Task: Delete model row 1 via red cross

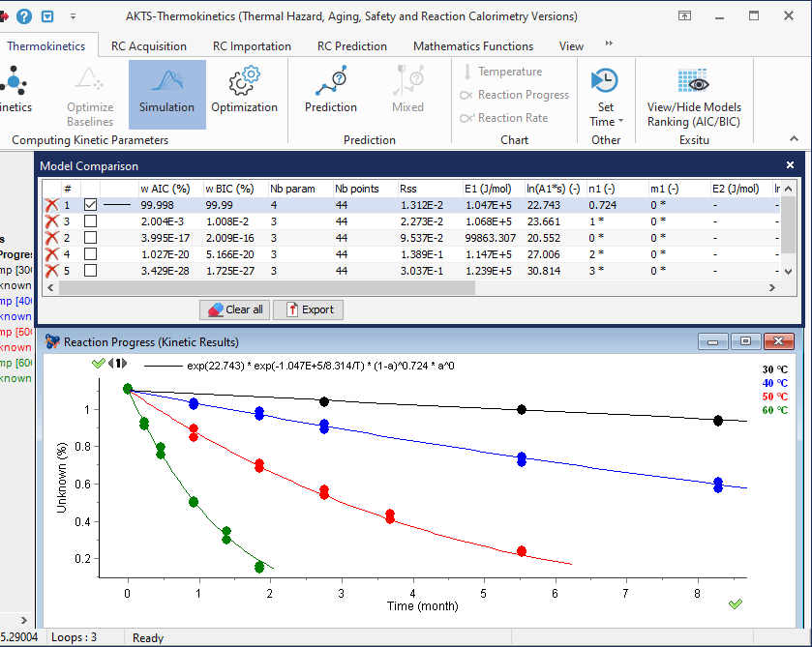Action: tap(49, 204)
